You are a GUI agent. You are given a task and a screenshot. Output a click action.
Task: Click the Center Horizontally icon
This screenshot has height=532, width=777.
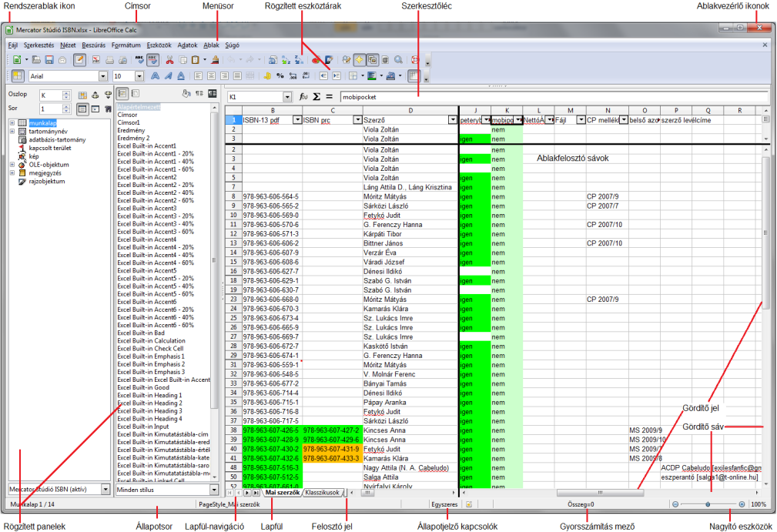coord(211,75)
